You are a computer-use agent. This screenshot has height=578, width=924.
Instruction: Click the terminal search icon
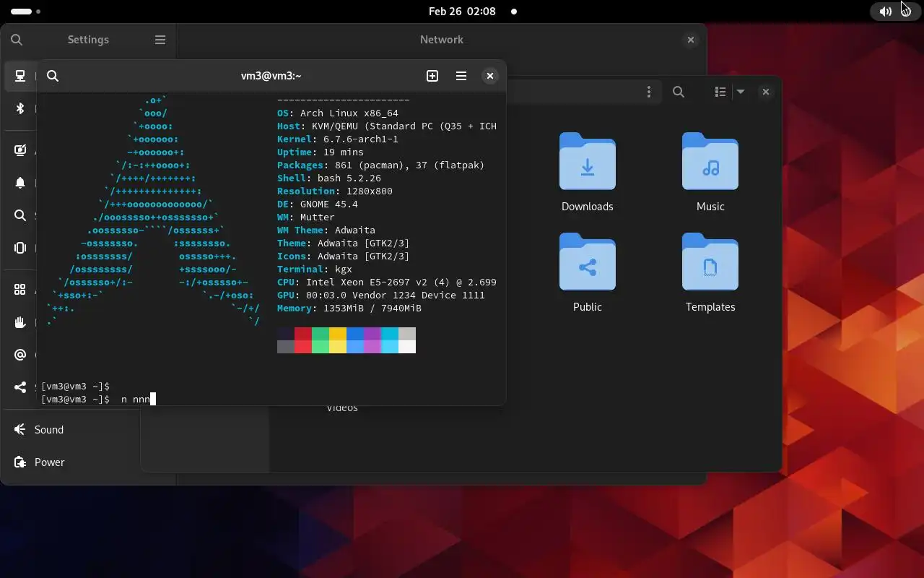click(53, 76)
